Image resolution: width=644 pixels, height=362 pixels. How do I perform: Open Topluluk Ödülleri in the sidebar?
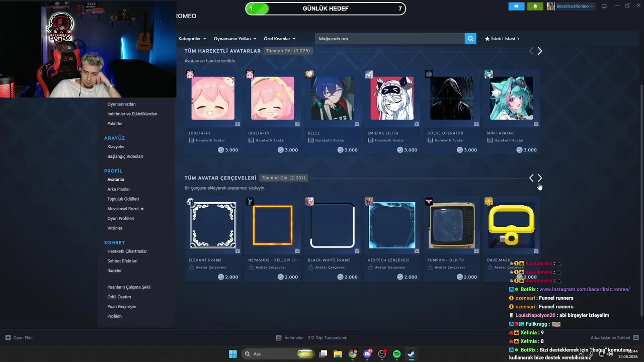[x=123, y=199]
